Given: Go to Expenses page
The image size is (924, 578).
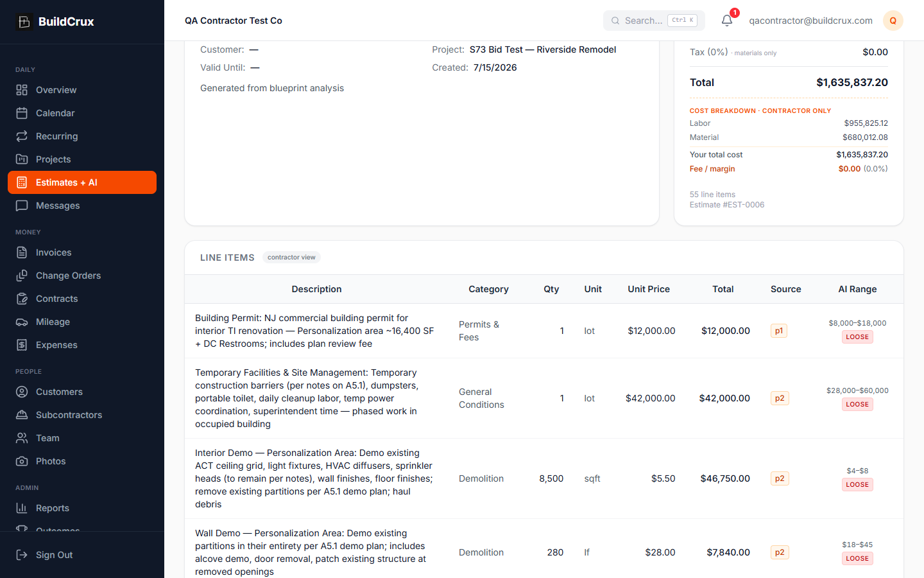Looking at the screenshot, I should pyautogui.click(x=82, y=345).
